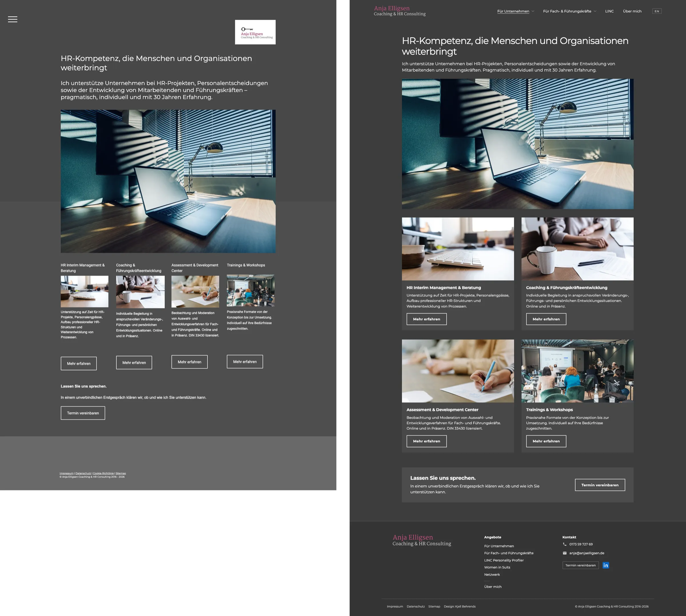Open the Design: Kjell Behrends link
The width and height of the screenshot is (686, 616).
(x=460, y=607)
